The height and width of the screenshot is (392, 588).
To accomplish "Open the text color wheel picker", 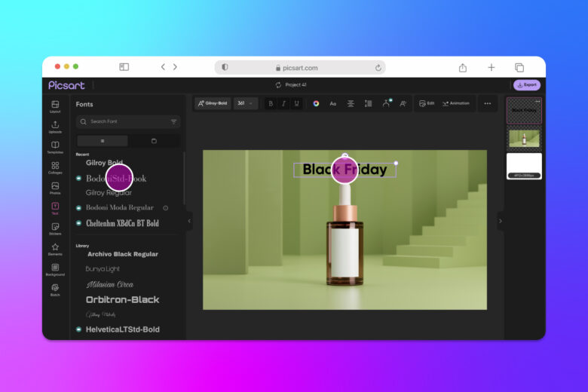I will click(x=316, y=103).
